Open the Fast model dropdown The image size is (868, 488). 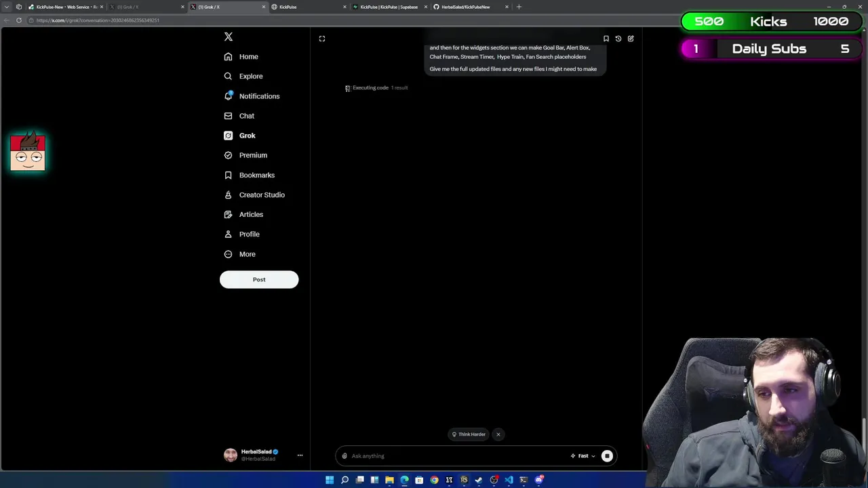(x=583, y=456)
